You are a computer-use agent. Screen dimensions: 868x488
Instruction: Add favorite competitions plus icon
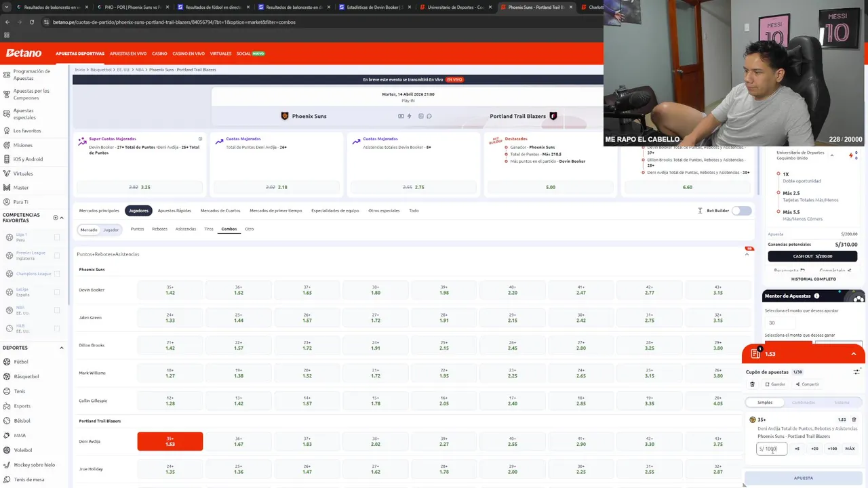click(x=56, y=218)
